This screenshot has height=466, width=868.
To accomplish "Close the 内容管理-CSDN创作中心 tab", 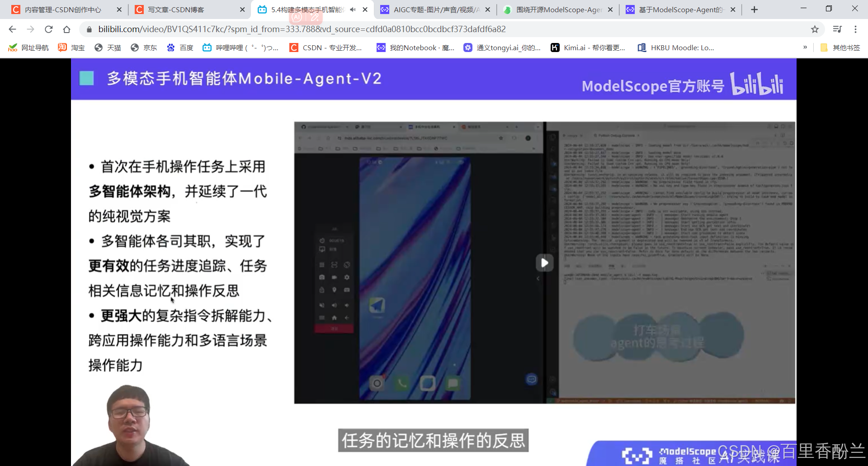I will [x=119, y=10].
